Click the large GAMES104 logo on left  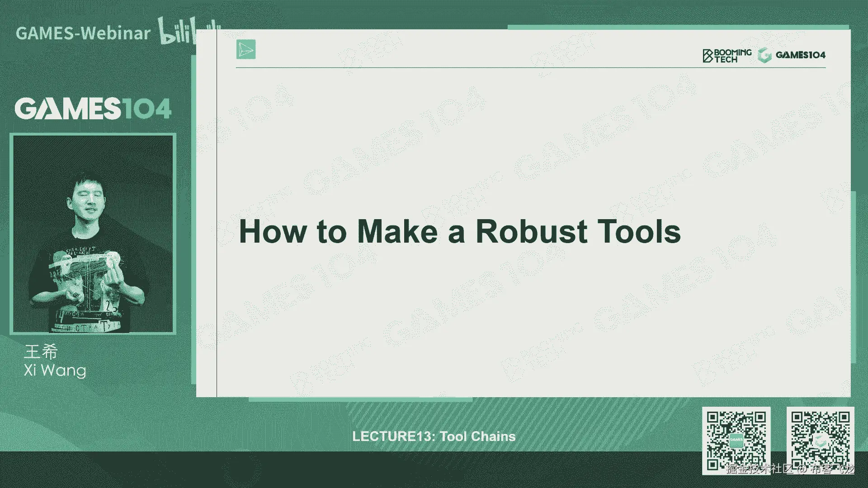93,109
